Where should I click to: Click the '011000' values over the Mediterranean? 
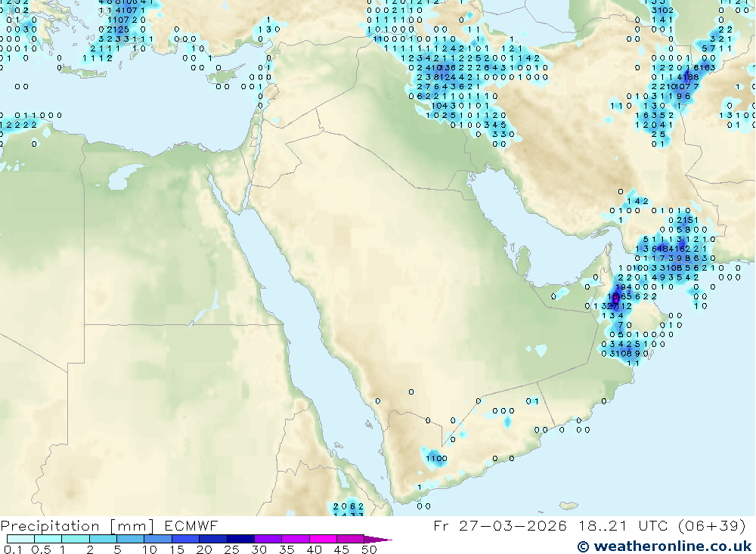(38, 115)
